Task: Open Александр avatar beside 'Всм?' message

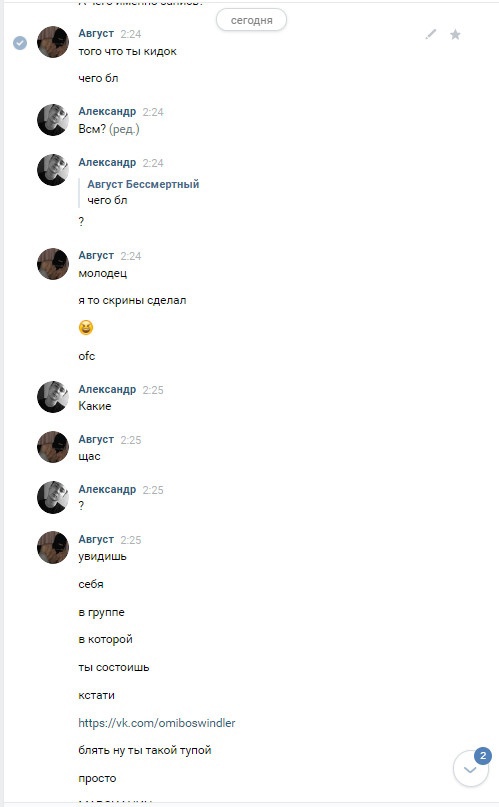Action: [53, 120]
